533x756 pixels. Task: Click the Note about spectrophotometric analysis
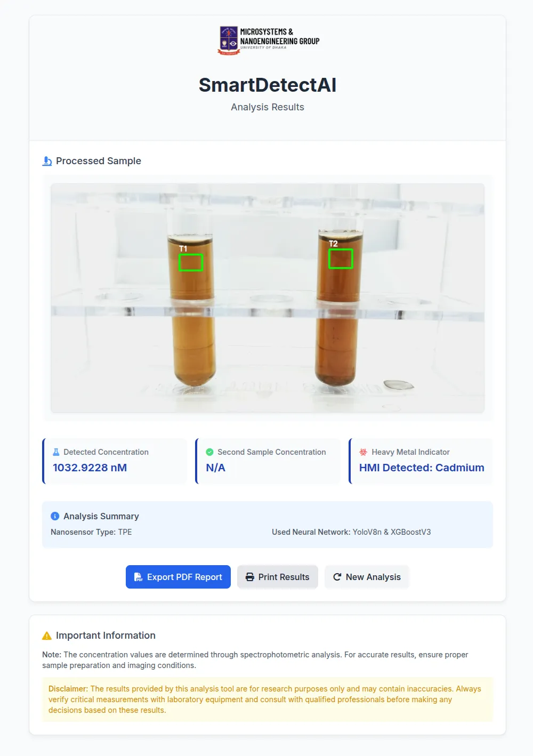click(255, 660)
